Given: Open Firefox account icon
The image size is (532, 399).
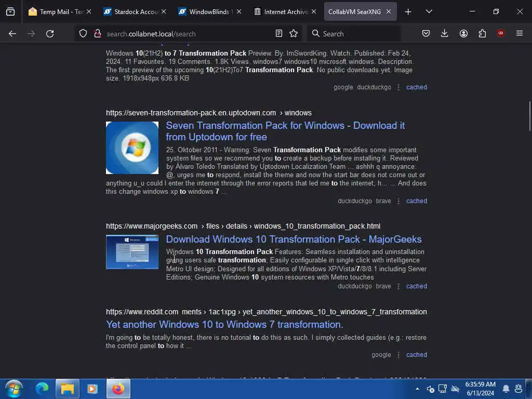Looking at the screenshot, I should pos(463,34).
